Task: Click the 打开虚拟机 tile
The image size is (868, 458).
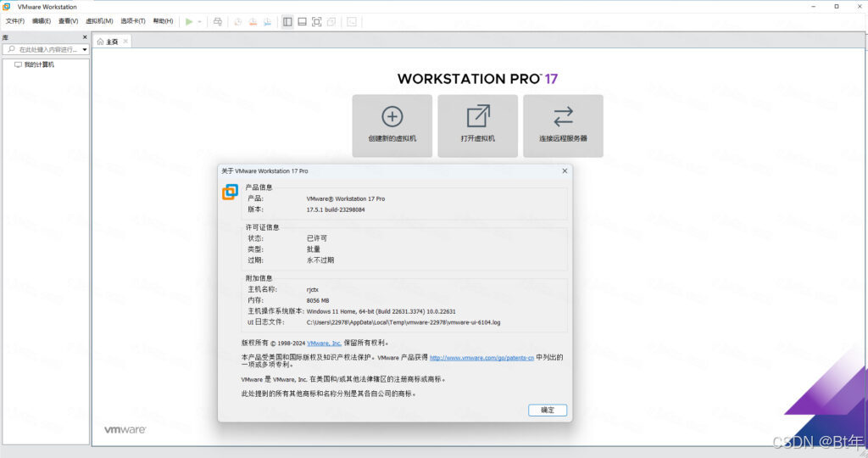Action: [478, 126]
